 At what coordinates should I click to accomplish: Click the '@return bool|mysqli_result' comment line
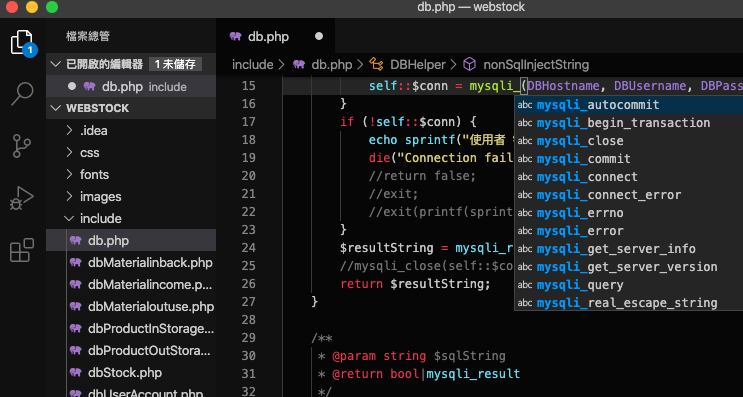pyautogui.click(x=426, y=374)
